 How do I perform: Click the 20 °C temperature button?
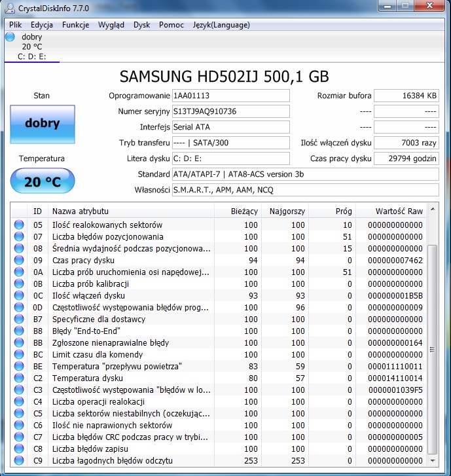click(x=43, y=181)
